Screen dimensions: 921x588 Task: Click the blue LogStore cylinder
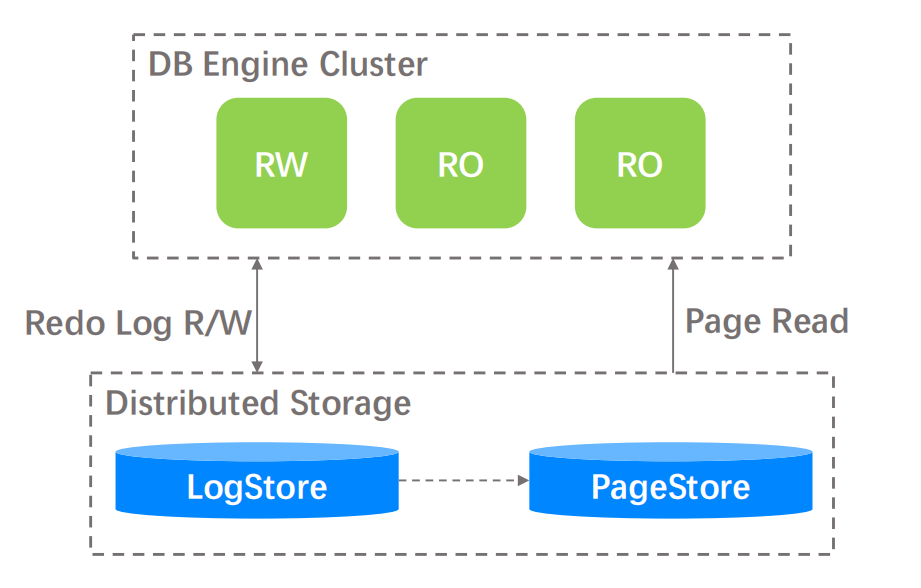coord(257,487)
